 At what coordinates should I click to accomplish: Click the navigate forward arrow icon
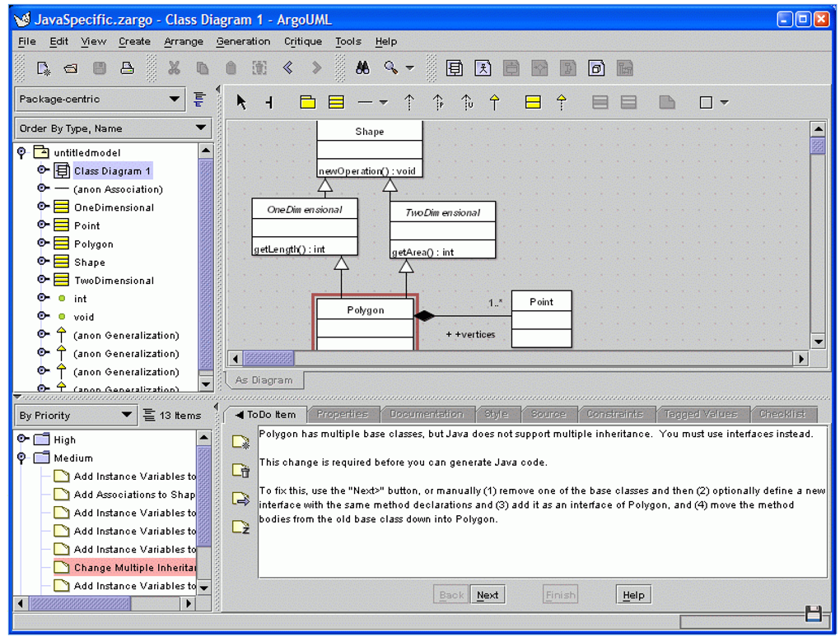click(x=316, y=68)
